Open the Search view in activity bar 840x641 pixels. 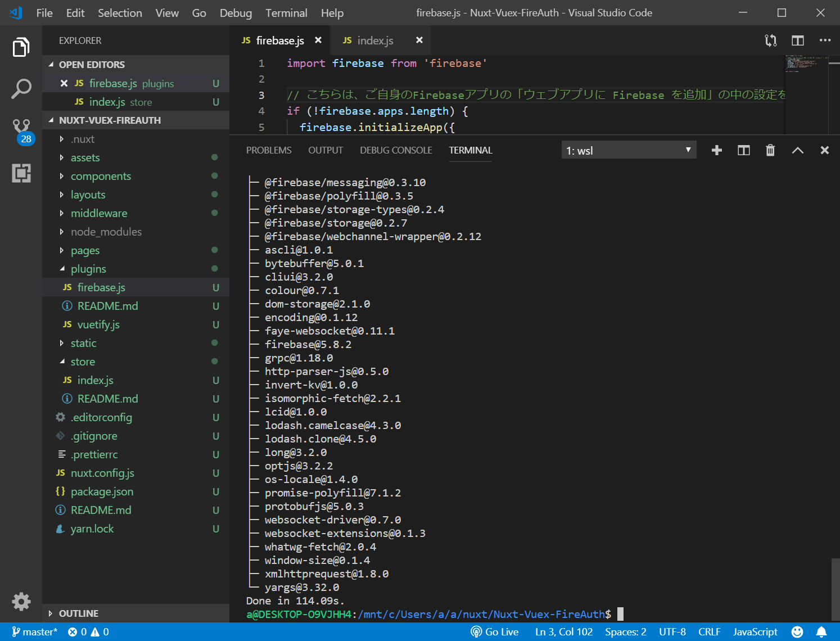point(21,89)
